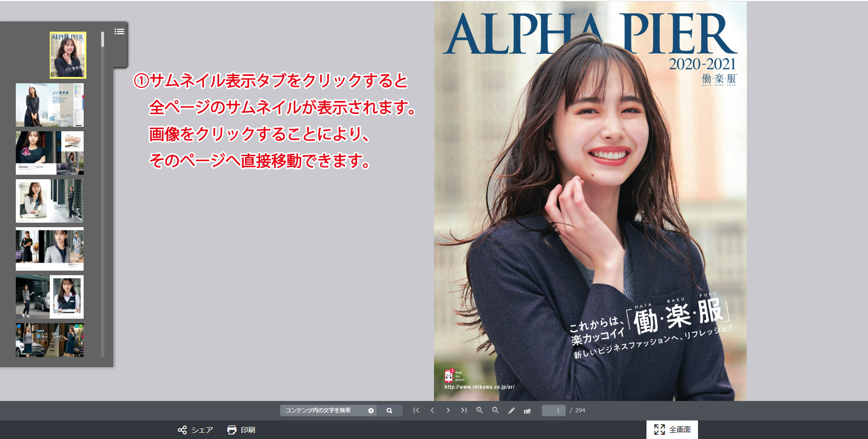Viewport: 868px width, 439px height.
Task: Click the 全画面 label
Action: (x=680, y=429)
